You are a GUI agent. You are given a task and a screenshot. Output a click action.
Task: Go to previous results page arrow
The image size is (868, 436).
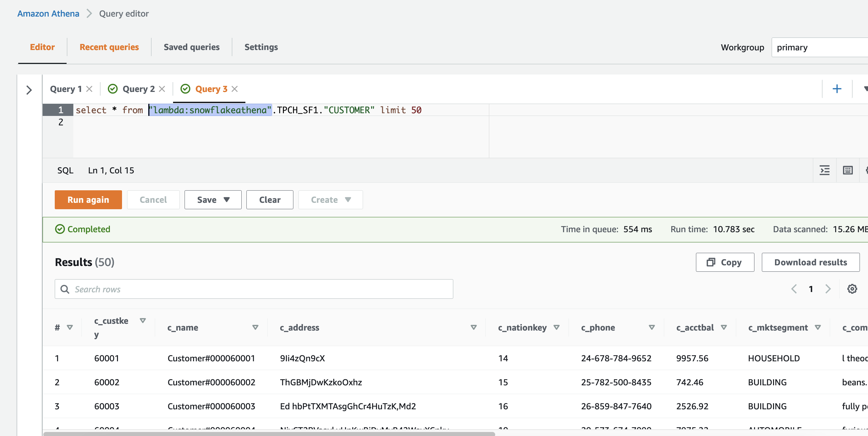[794, 289]
